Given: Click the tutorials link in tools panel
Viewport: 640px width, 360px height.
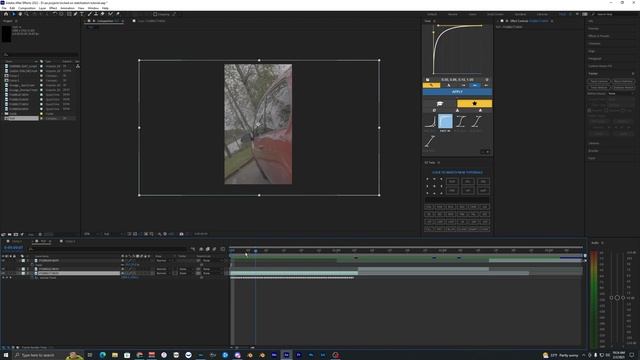Looking at the screenshot, I should click(x=457, y=172).
